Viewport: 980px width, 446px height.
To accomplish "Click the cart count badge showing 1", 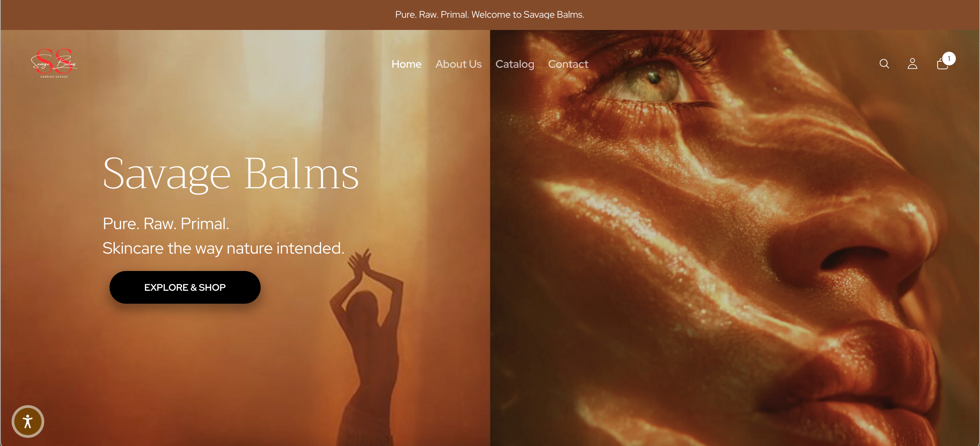I will click(x=949, y=59).
